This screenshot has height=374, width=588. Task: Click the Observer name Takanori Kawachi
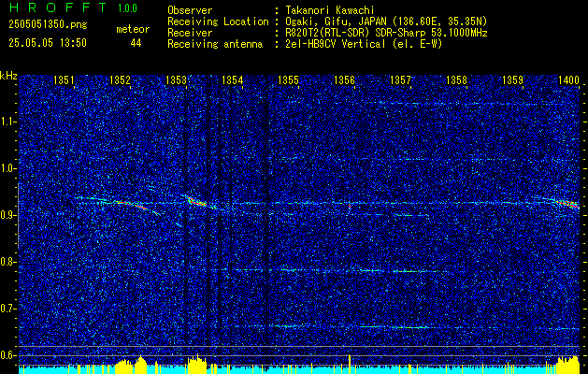coord(330,10)
